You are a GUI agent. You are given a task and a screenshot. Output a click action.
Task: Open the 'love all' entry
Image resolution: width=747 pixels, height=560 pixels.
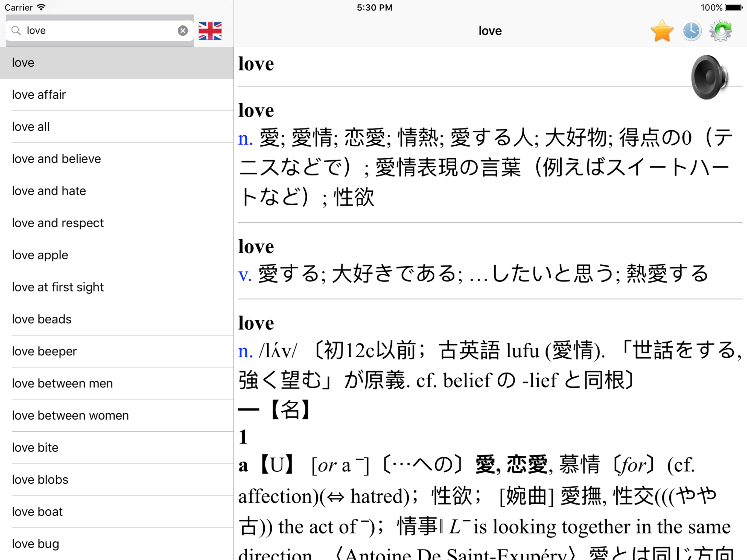click(x=31, y=127)
